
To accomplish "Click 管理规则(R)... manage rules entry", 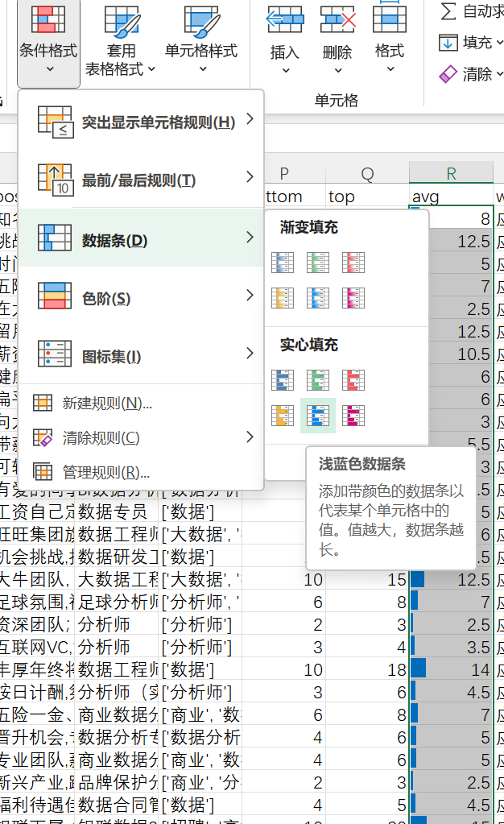I will click(x=141, y=472).
